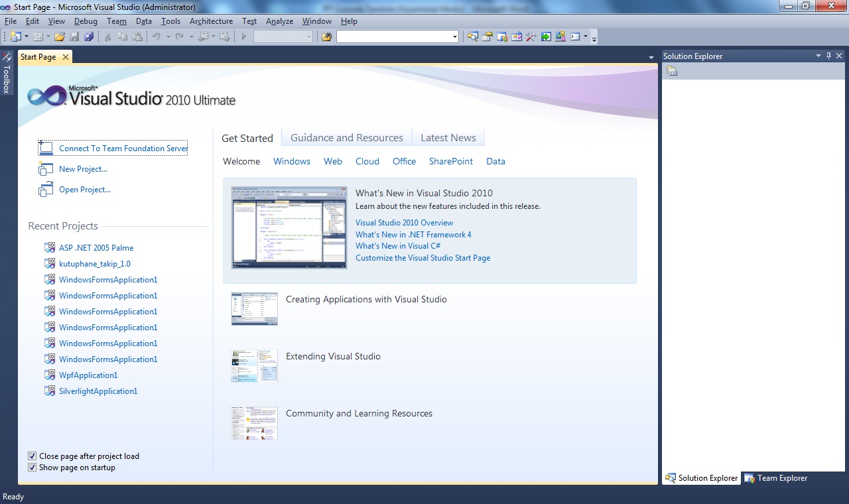Open the active documents list dropdown arrow
Image resolution: width=849 pixels, height=504 pixels.
pyautogui.click(x=651, y=58)
